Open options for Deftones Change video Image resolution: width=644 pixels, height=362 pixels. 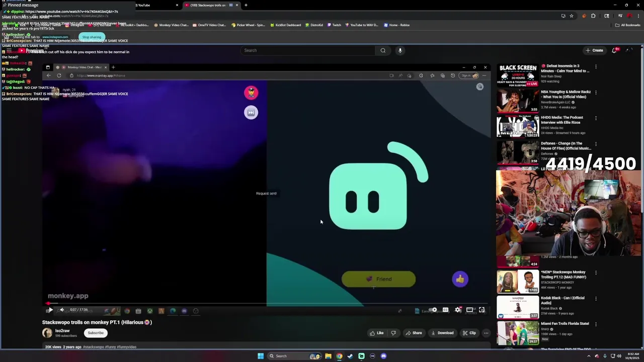coord(596,144)
